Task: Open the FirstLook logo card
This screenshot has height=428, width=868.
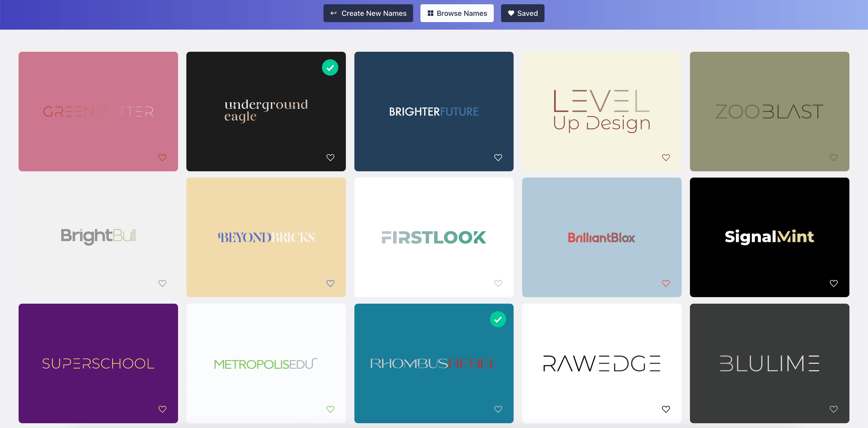Action: click(x=434, y=237)
